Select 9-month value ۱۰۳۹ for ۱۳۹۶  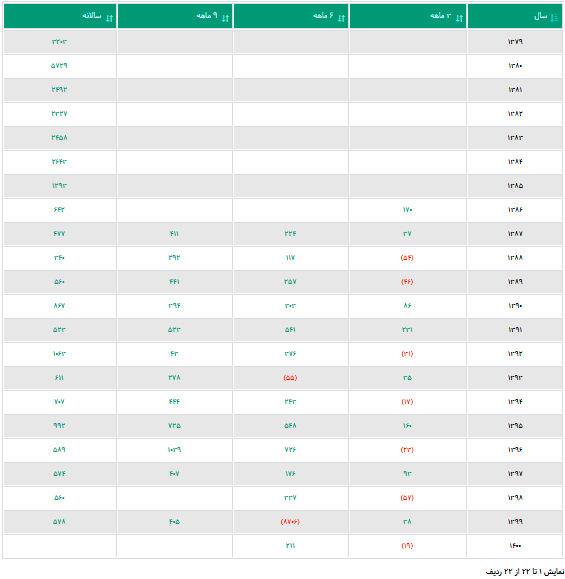(x=174, y=450)
